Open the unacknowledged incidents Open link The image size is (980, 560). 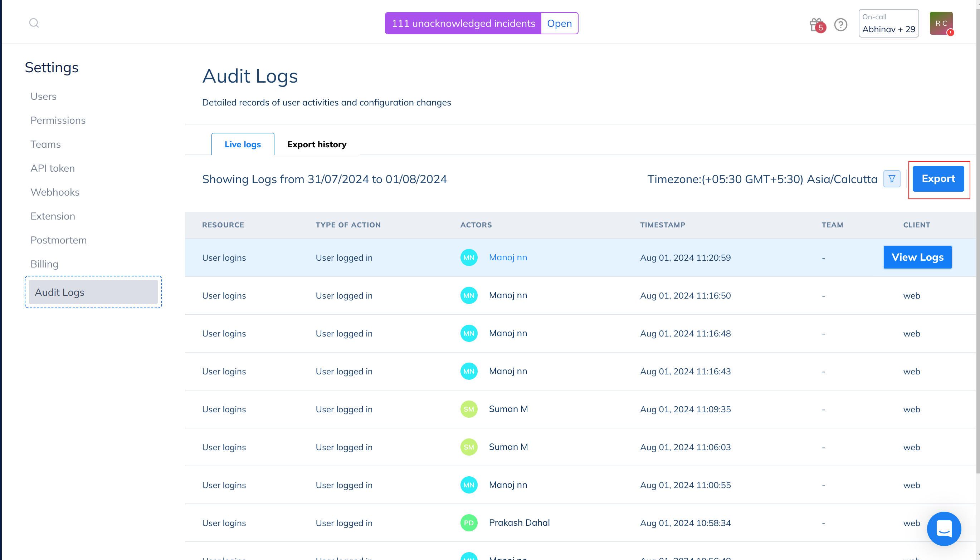point(559,24)
